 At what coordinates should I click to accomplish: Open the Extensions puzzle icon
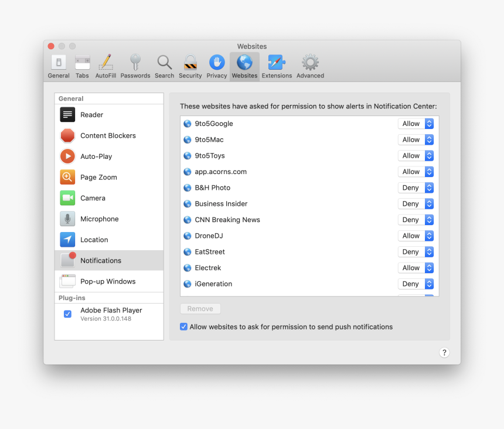[x=277, y=62]
